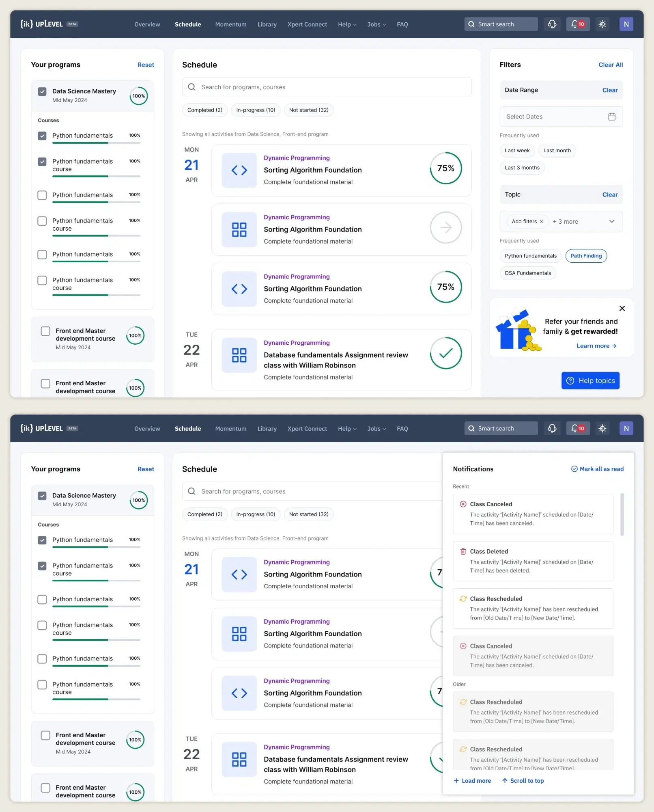The image size is (654, 812).
Task: Open the bell icon in Notifications screen header
Action: click(x=578, y=428)
